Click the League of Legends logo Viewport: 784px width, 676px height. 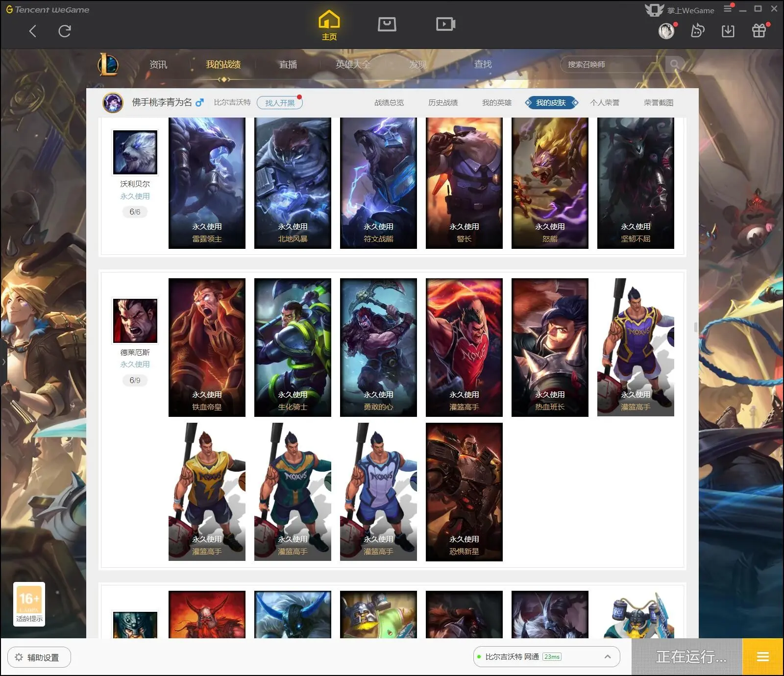[108, 64]
